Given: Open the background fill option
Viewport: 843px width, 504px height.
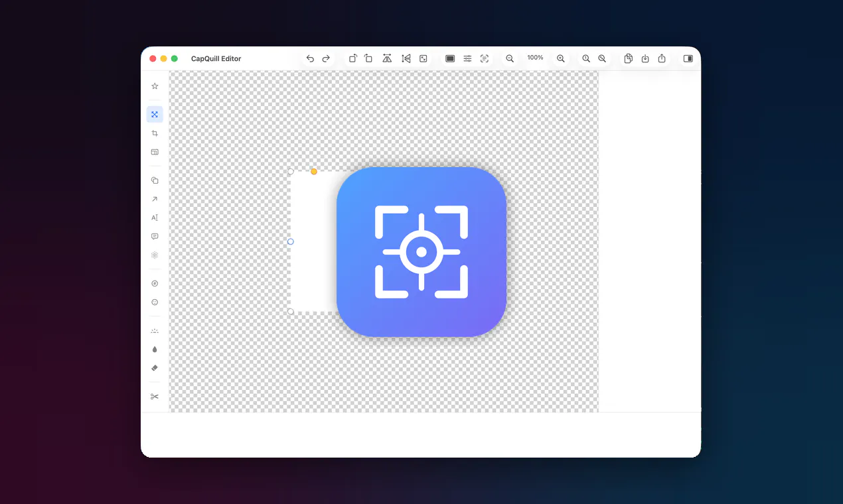Looking at the screenshot, I should click(450, 58).
